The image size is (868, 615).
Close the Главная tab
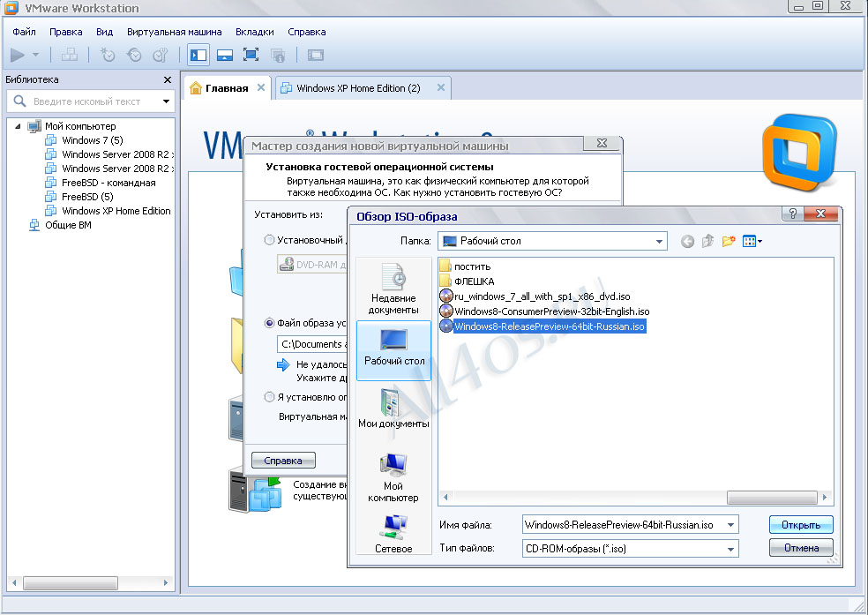[x=261, y=87]
